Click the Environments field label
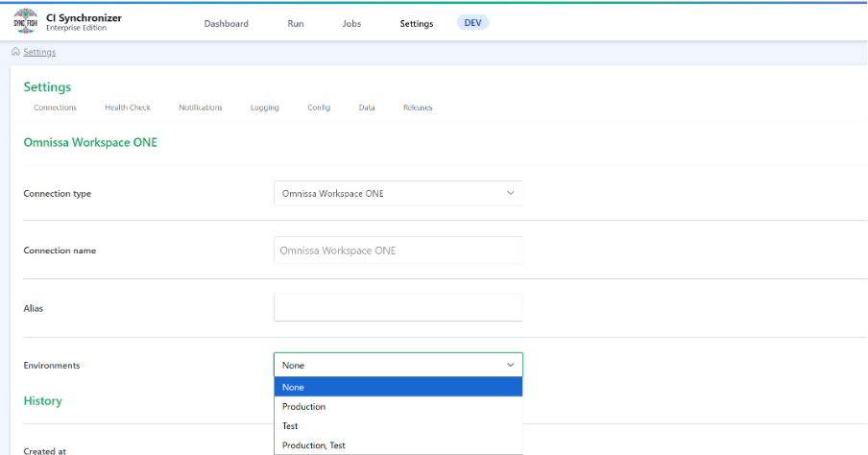 (x=52, y=366)
